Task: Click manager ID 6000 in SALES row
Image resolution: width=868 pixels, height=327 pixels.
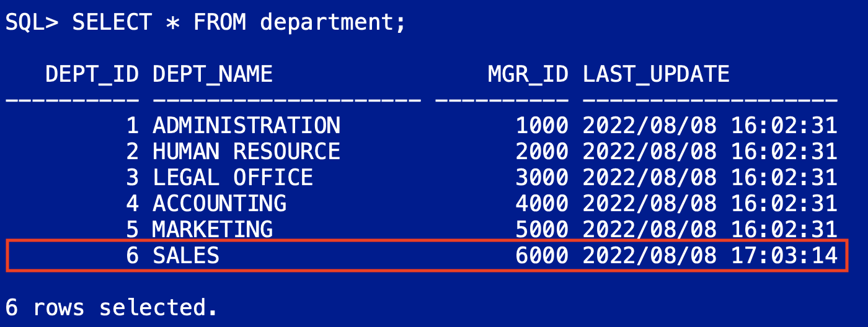Action: 542,255
